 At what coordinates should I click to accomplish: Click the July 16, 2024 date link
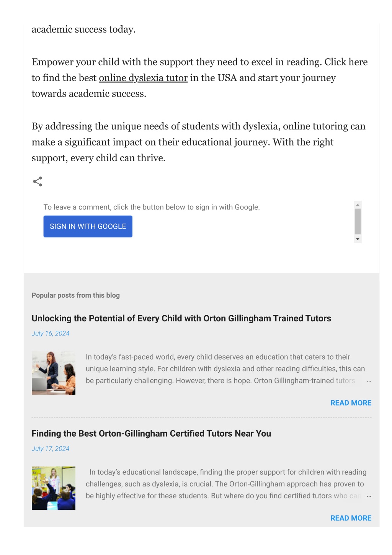(x=51, y=333)
